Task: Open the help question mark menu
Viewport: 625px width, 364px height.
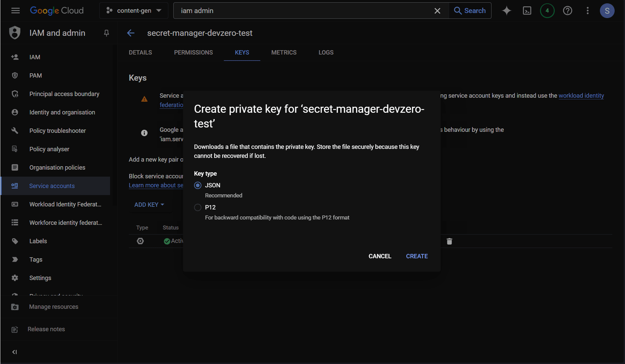Action: click(567, 11)
